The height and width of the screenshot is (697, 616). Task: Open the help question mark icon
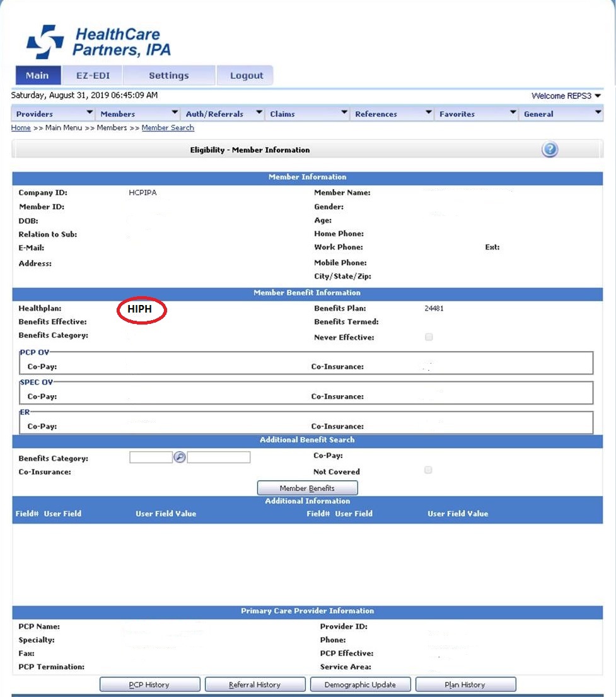[549, 149]
